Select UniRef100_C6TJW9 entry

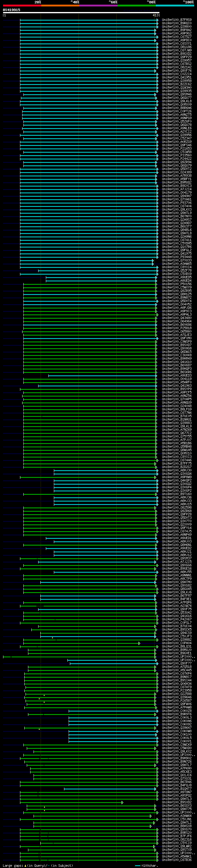(x=177, y=50)
